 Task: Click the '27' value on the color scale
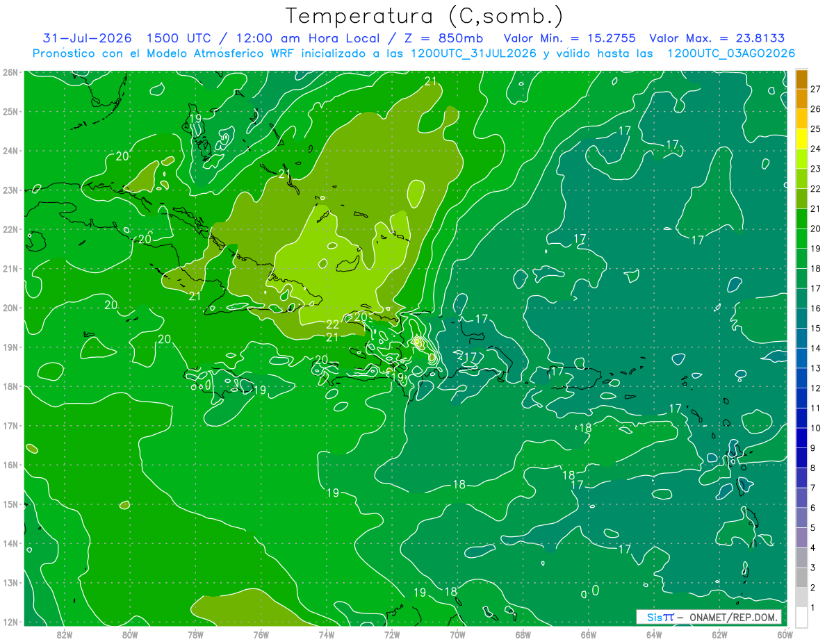pos(815,89)
